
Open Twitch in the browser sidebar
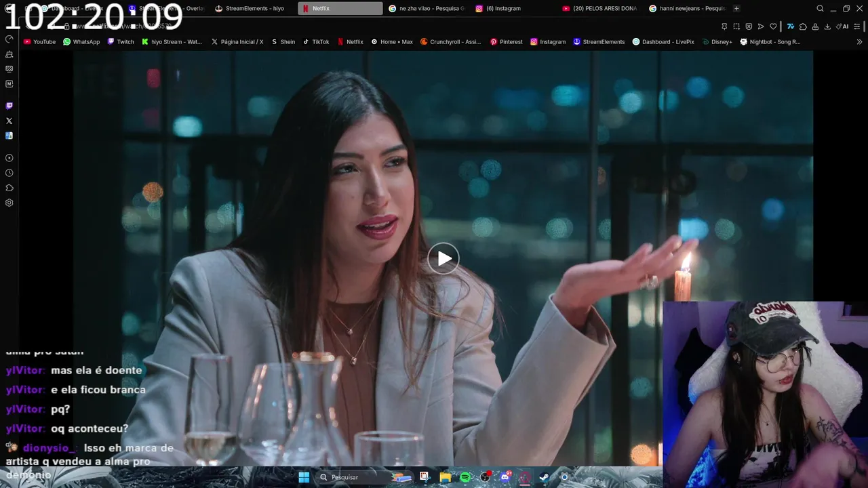(9, 106)
